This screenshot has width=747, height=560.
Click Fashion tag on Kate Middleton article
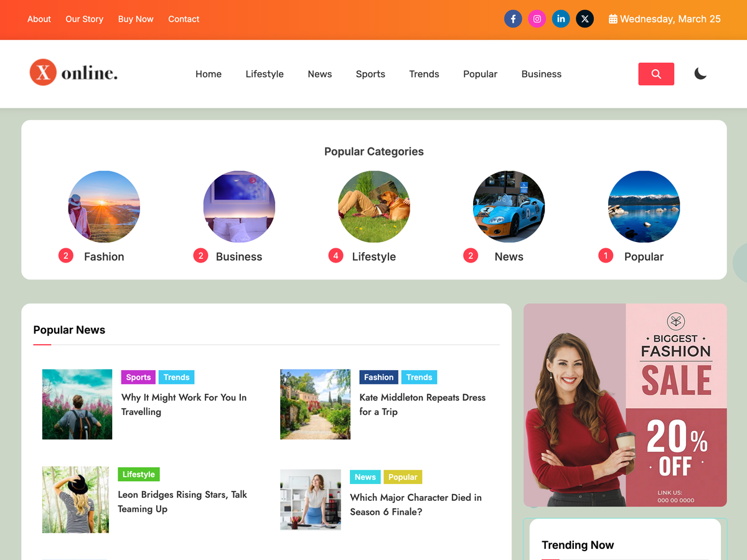pos(379,377)
